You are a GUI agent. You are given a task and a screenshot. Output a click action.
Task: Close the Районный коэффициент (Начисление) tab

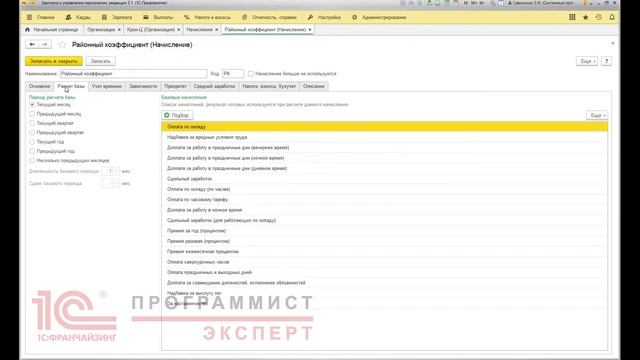click(310, 30)
